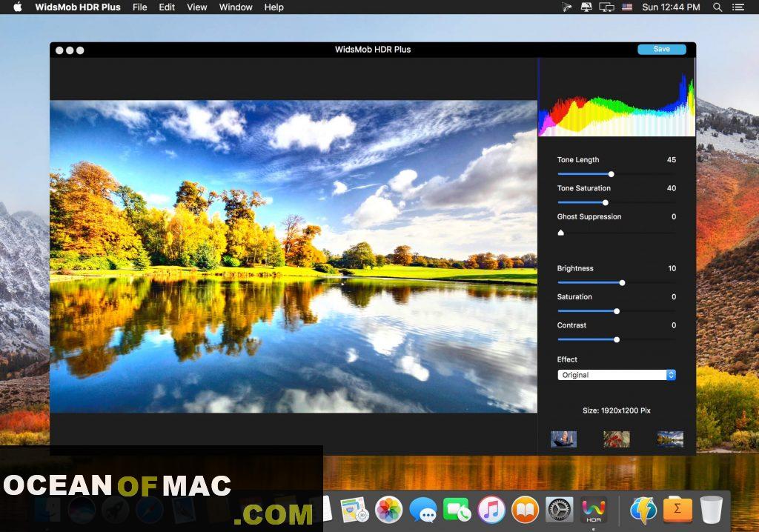Open the orange sigma folder in Dock

(677, 510)
